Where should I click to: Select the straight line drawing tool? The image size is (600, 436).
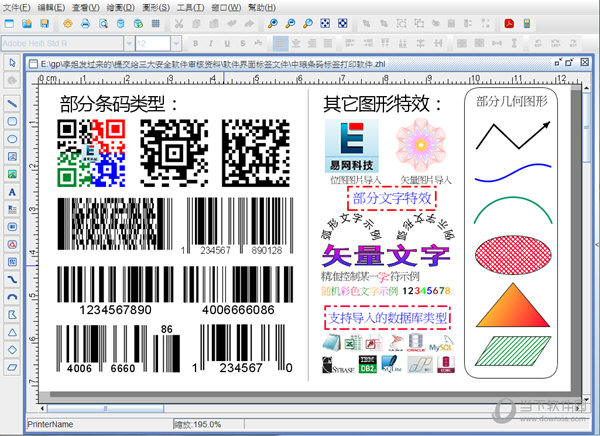pos(12,103)
